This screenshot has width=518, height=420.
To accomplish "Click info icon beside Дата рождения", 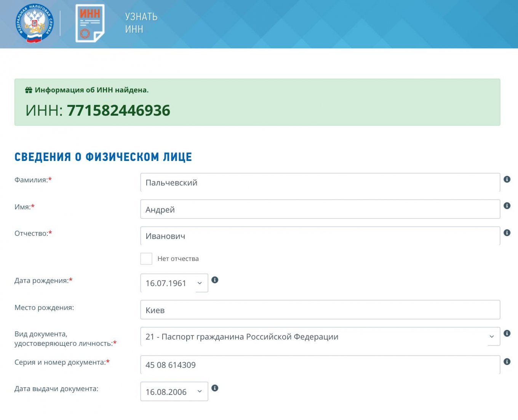I will [215, 280].
